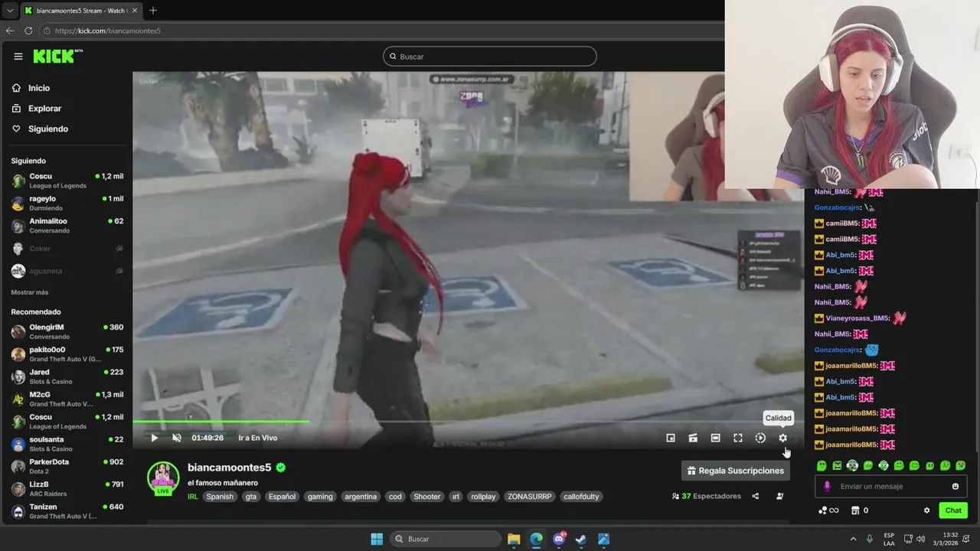Click the playback speed icon
Screen dimensions: 980x551
point(760,438)
